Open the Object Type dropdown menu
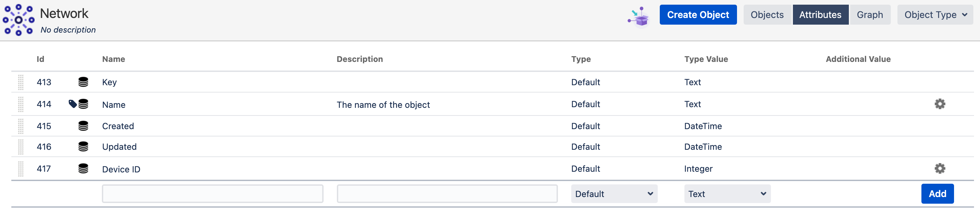This screenshot has height=213, width=980. 935,15
